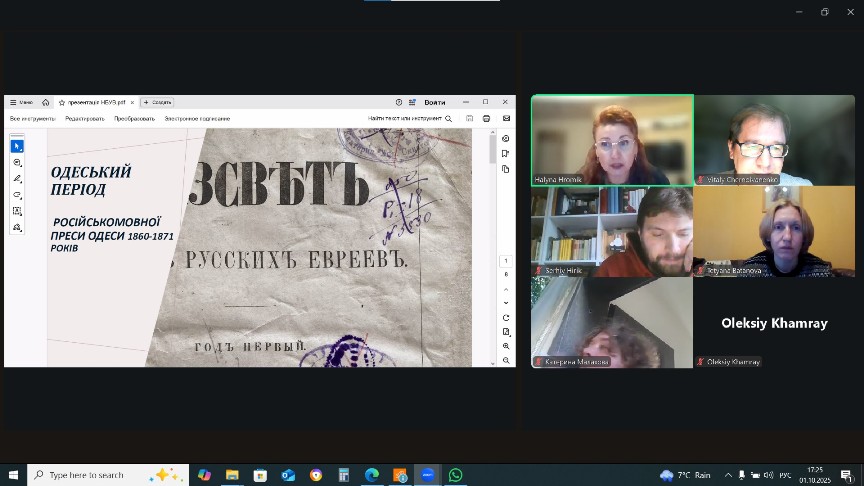Click the Войти sign-in button
Screen dimensions: 864x486
[x=435, y=102]
